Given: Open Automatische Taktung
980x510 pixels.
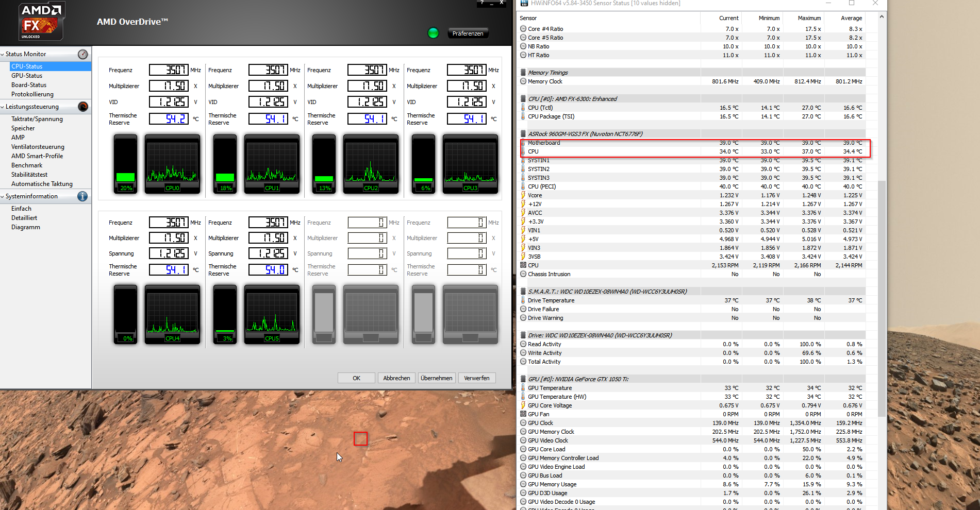Looking at the screenshot, I should [42, 184].
